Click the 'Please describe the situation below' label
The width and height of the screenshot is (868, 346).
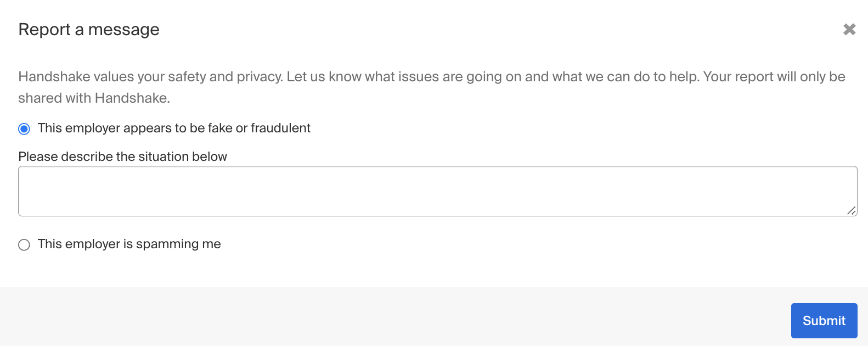click(x=122, y=157)
